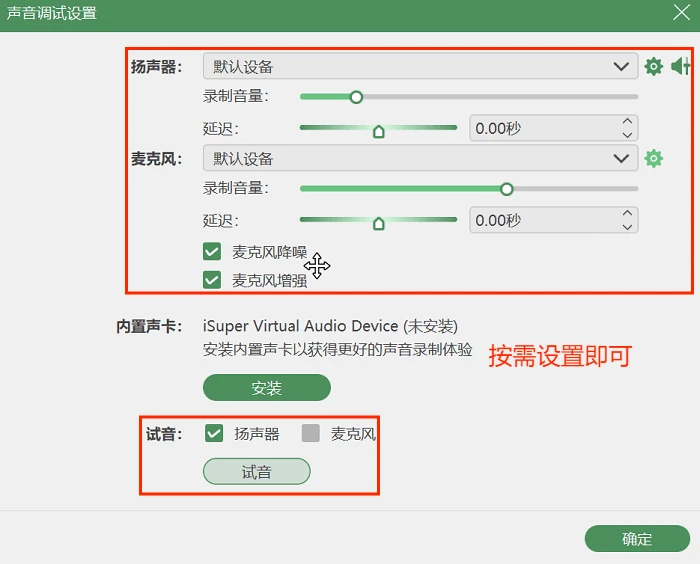This screenshot has height=564, width=700.
Task: Expand the 麦克风 device dropdown
Action: pyautogui.click(x=420, y=158)
